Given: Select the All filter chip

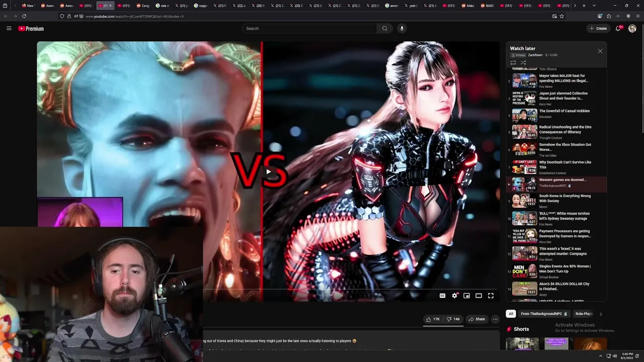Looking at the screenshot, I should [511, 314].
